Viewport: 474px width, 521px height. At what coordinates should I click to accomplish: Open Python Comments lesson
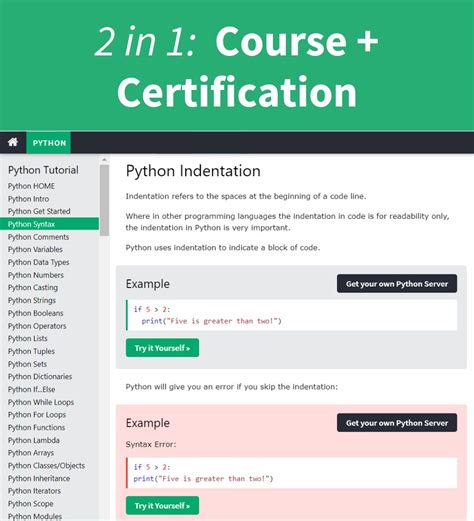(x=38, y=237)
